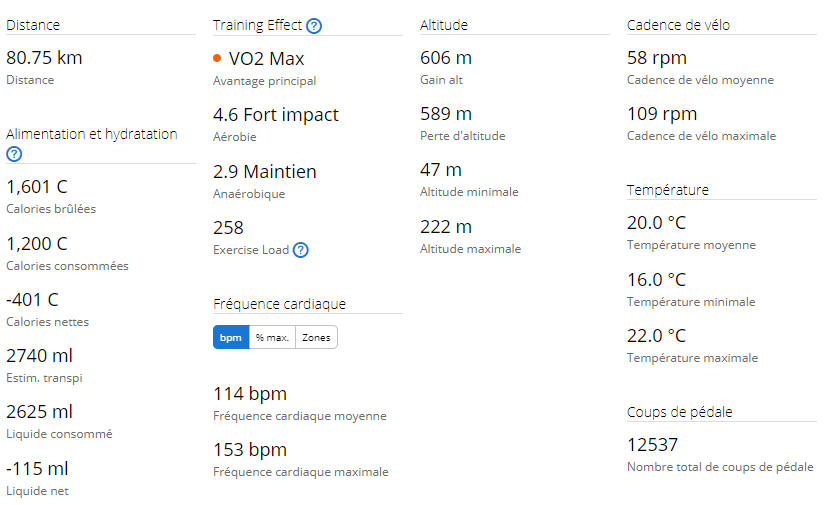
Task: Click the 80.75 km distance value
Action: pos(44,57)
